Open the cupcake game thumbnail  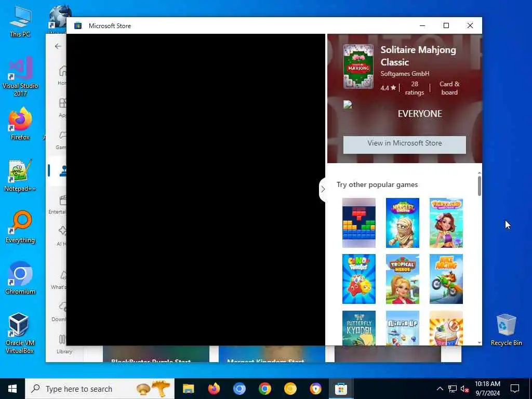446,328
